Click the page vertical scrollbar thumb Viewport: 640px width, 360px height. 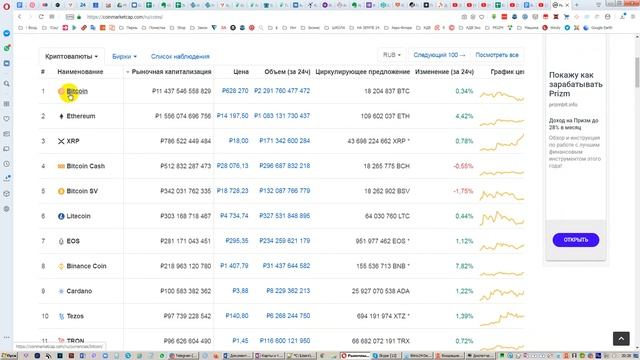(637, 71)
